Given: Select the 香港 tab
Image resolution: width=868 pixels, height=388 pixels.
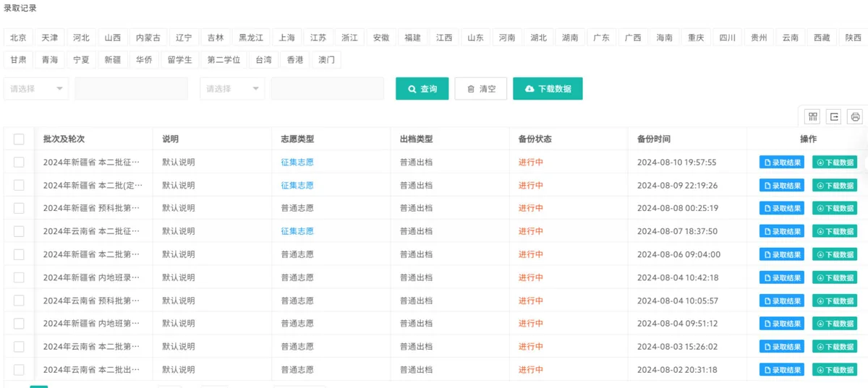Looking at the screenshot, I should pyautogui.click(x=295, y=60).
